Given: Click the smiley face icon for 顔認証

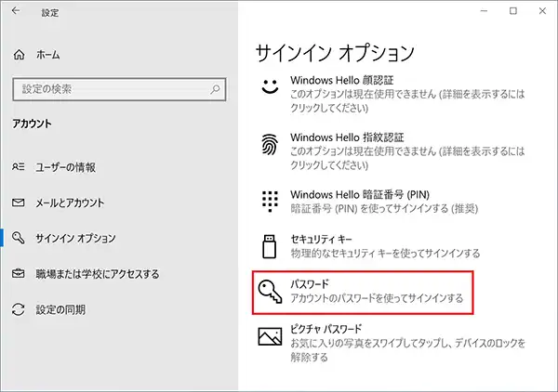Looking at the screenshot, I should (270, 86).
